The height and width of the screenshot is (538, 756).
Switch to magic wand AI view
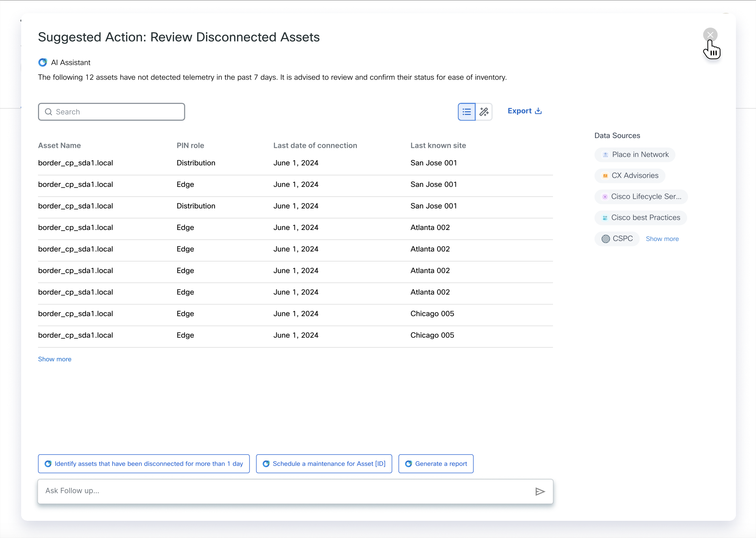484,112
